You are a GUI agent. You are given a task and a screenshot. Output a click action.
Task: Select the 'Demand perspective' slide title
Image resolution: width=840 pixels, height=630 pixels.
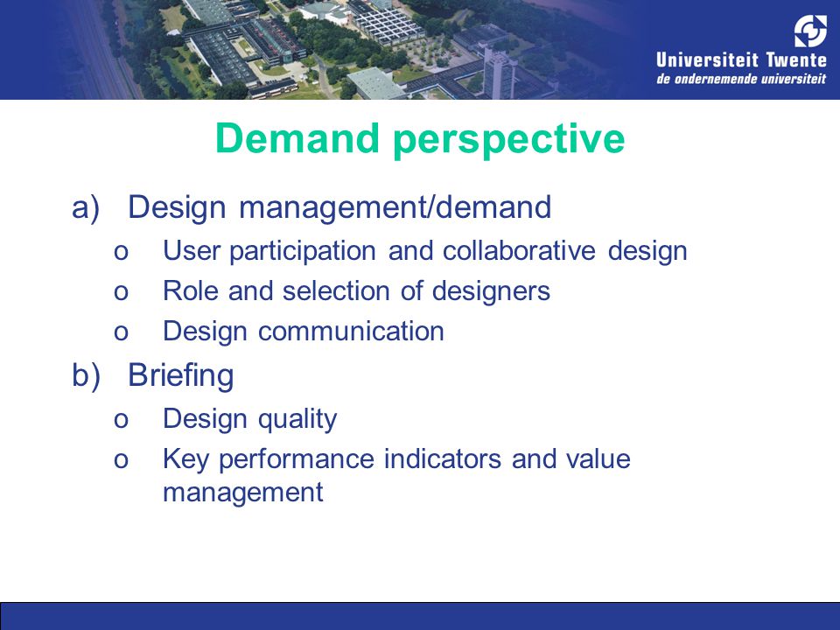coord(420,139)
